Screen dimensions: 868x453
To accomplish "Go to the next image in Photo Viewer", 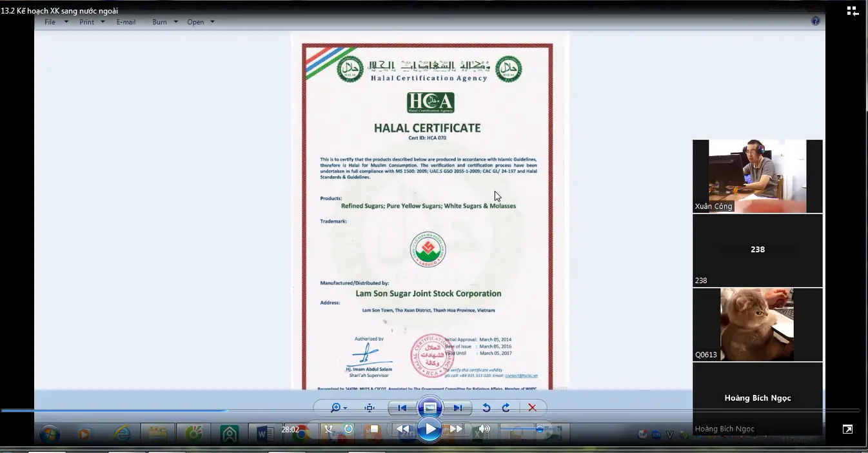I will [457, 408].
